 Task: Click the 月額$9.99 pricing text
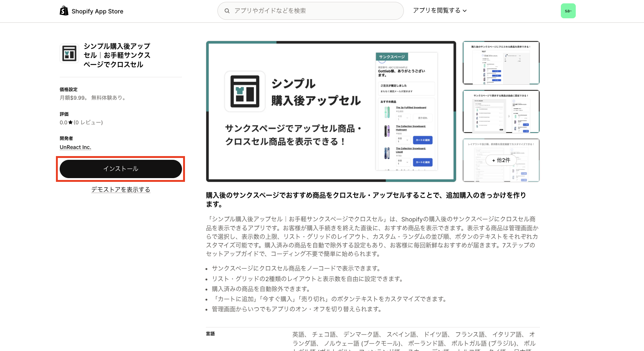tap(92, 98)
